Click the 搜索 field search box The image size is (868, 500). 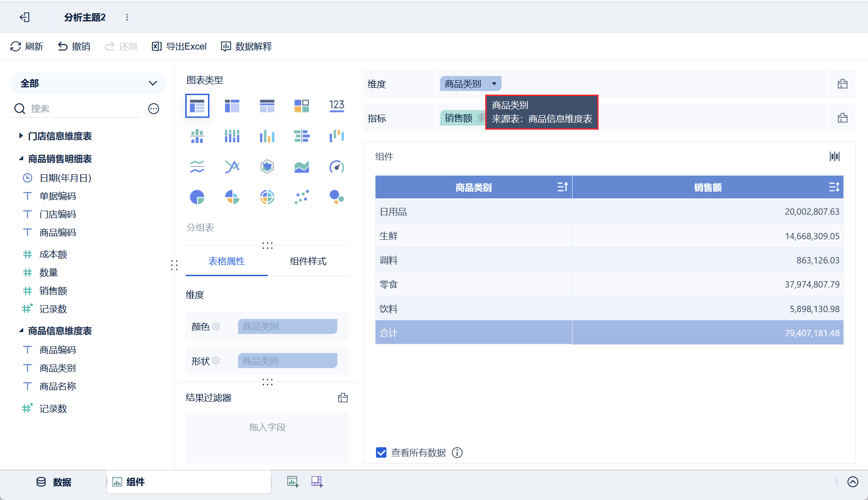tap(85, 109)
